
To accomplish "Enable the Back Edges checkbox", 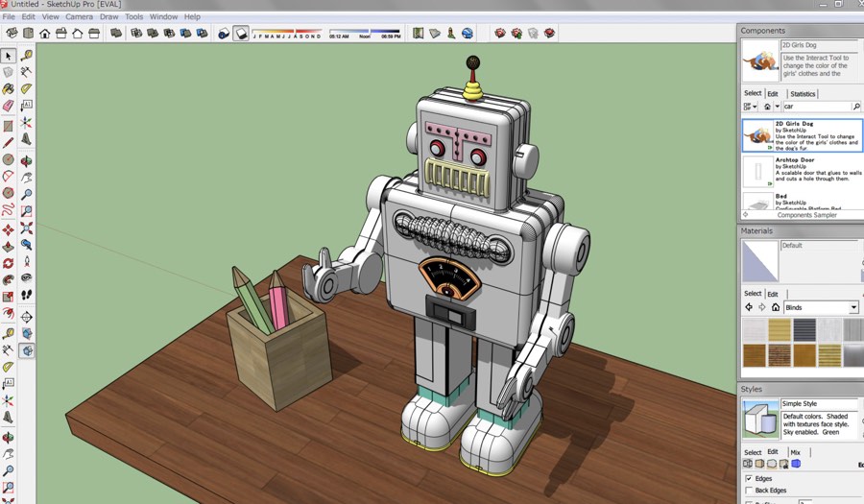I will click(749, 491).
